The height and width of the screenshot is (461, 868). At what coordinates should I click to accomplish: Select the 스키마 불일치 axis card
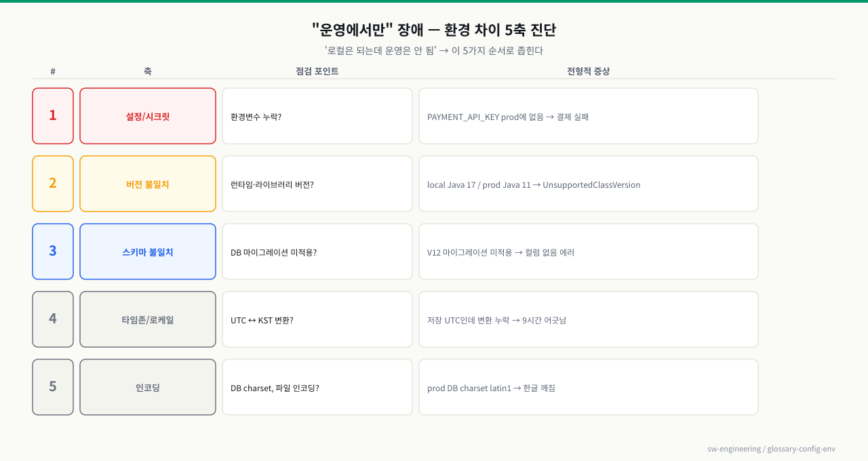click(148, 252)
